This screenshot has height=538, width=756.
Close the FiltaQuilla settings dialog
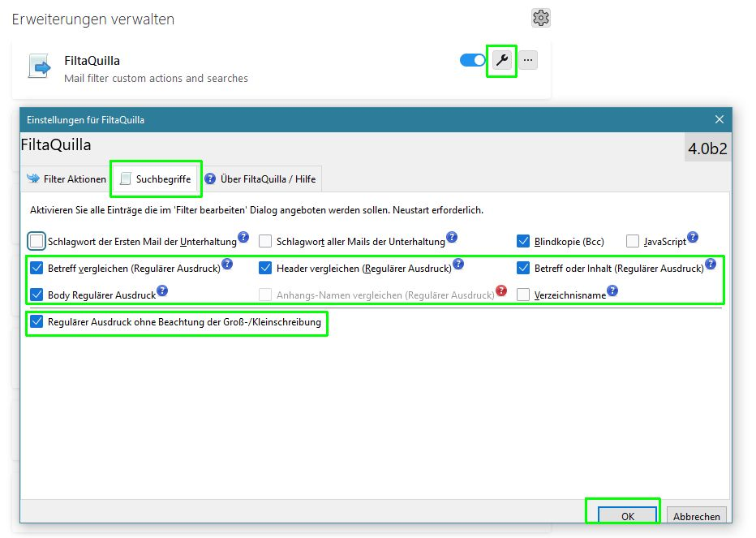coord(719,119)
